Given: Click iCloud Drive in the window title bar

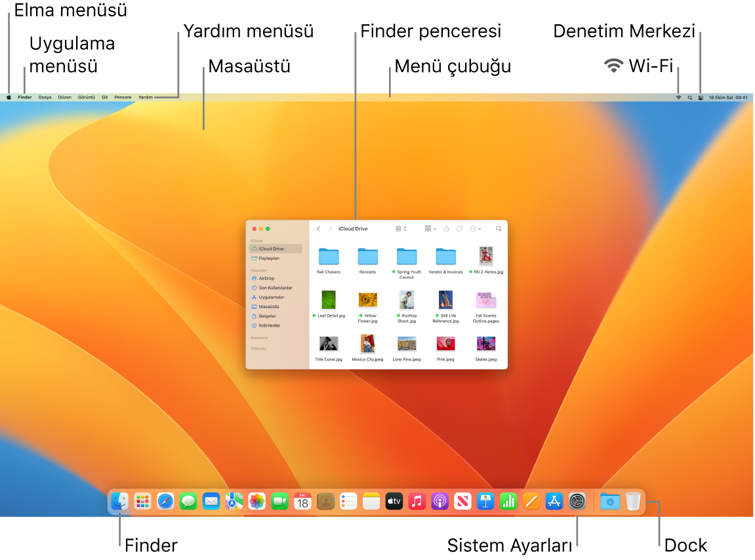Looking at the screenshot, I should pos(354,228).
